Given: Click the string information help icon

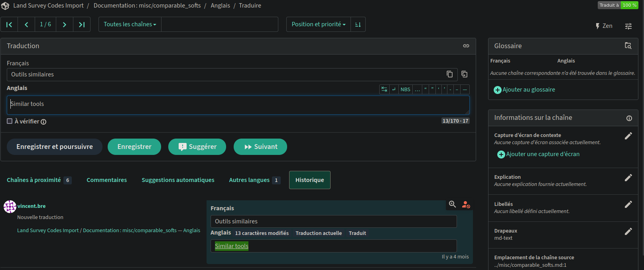Looking at the screenshot, I should pyautogui.click(x=629, y=118).
